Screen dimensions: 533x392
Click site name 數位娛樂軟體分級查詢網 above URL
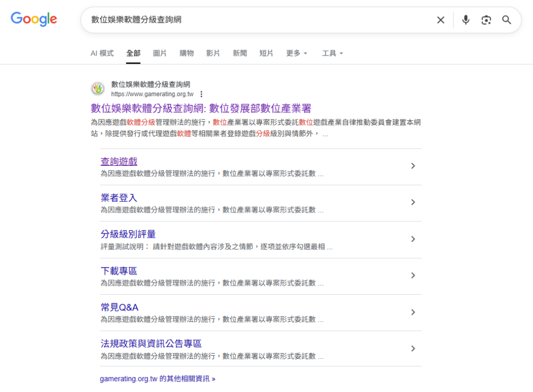tap(150, 84)
